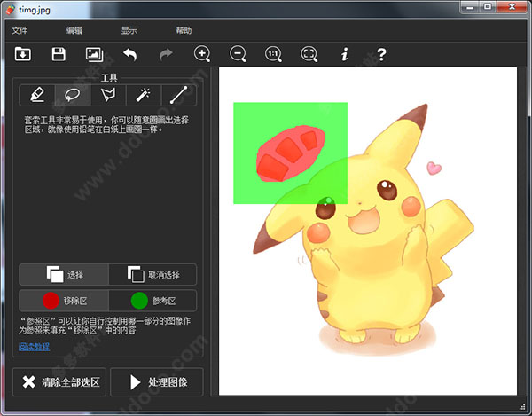Undo the last action
The image size is (532, 416).
(130, 54)
